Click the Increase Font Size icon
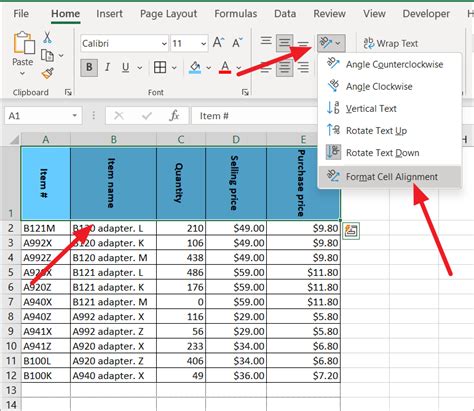This screenshot has height=411, width=474. (x=218, y=43)
